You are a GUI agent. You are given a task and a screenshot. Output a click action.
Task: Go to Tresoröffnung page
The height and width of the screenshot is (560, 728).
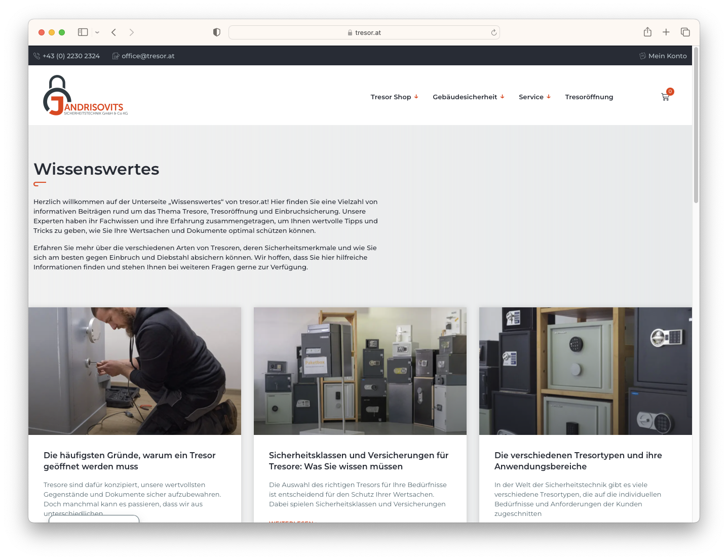pyautogui.click(x=589, y=97)
